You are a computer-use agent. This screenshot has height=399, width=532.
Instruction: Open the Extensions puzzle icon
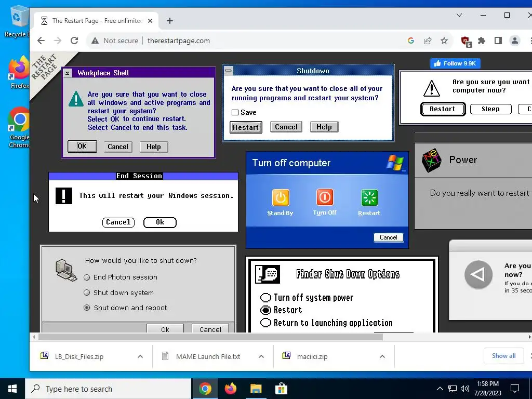pyautogui.click(x=482, y=41)
